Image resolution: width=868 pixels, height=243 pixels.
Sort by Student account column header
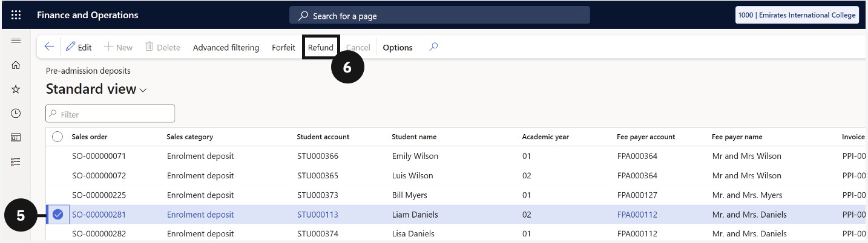click(323, 137)
